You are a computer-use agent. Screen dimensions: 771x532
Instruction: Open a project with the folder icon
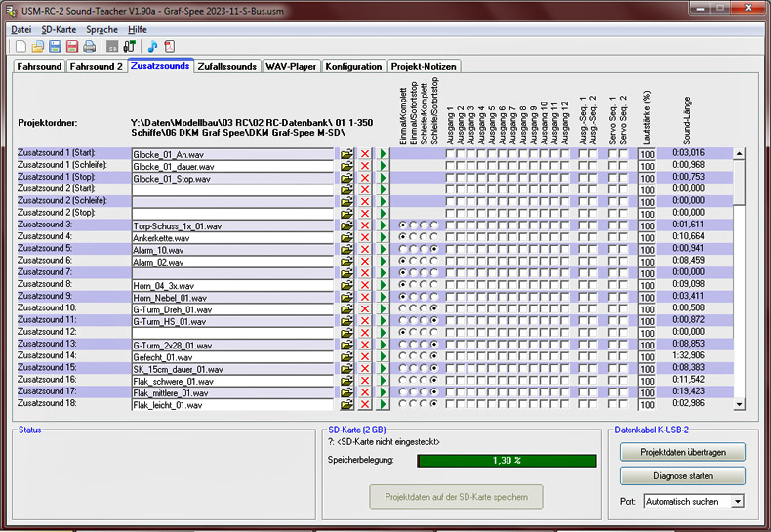pyautogui.click(x=37, y=46)
